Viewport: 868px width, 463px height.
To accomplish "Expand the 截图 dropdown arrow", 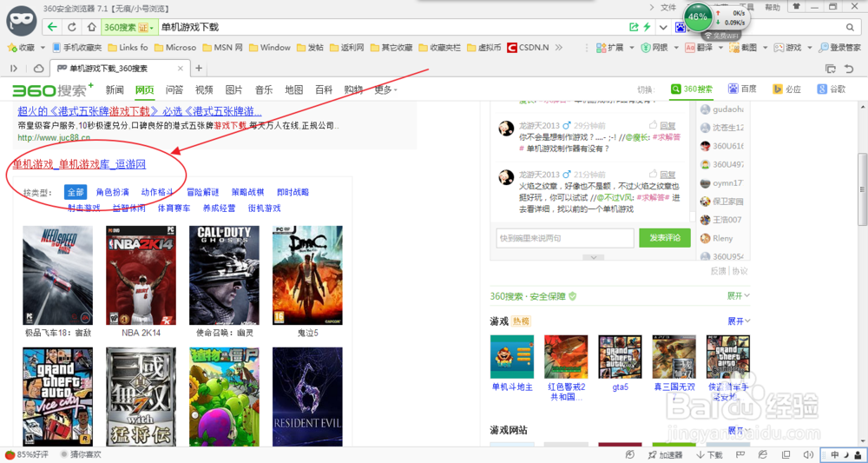I will tap(765, 48).
